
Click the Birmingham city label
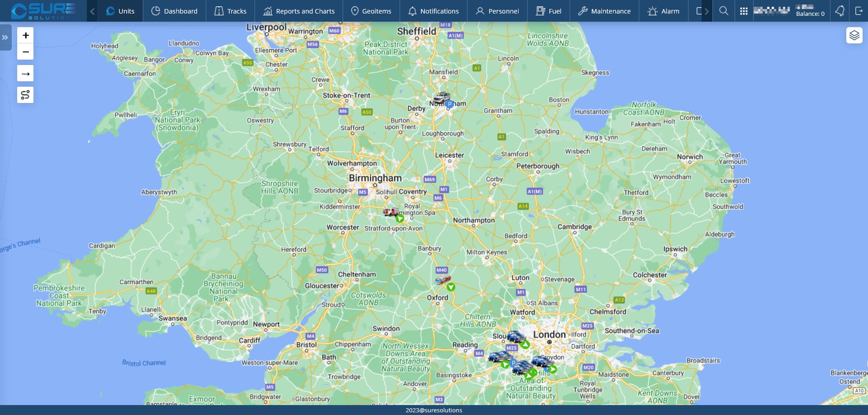[x=375, y=178]
